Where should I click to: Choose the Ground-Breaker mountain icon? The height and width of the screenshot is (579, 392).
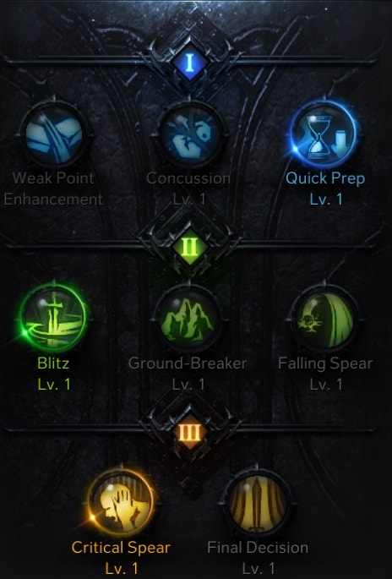point(188,319)
